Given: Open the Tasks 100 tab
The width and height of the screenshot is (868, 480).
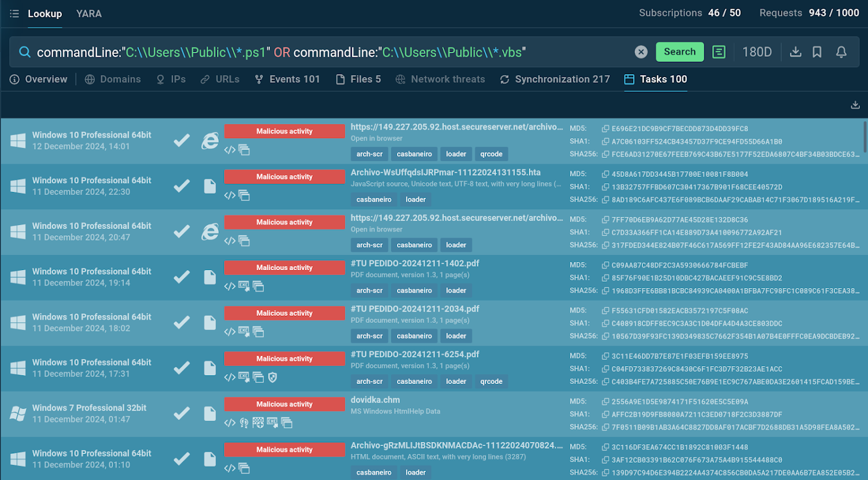Looking at the screenshot, I should (656, 79).
